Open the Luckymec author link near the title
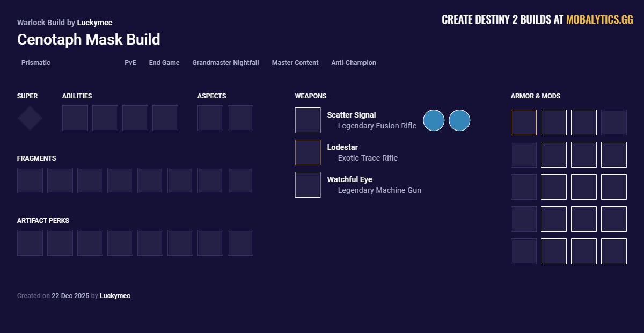Viewport: 644px width, 333px height. [94, 23]
